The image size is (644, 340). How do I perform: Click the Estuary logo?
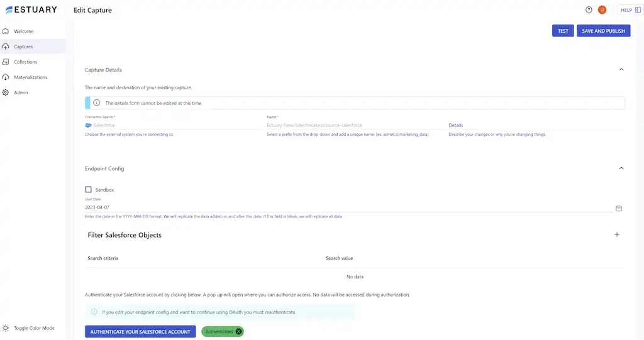pyautogui.click(x=31, y=10)
